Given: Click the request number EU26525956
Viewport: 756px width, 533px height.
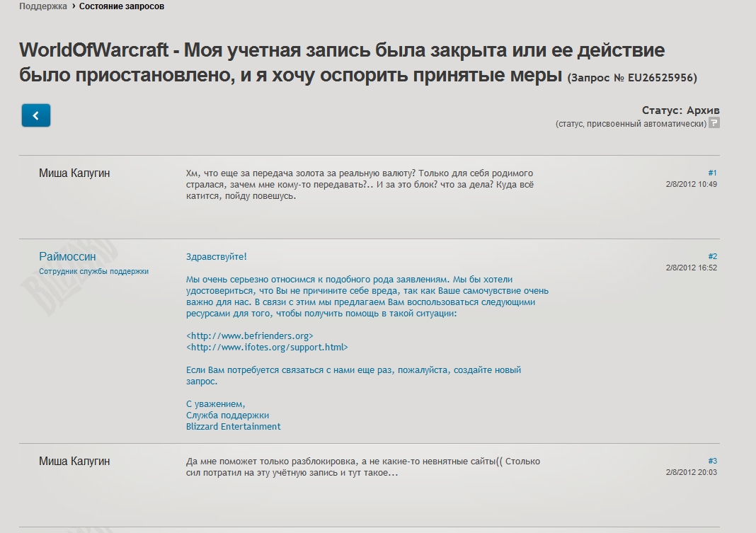Looking at the screenshot, I should (632, 78).
